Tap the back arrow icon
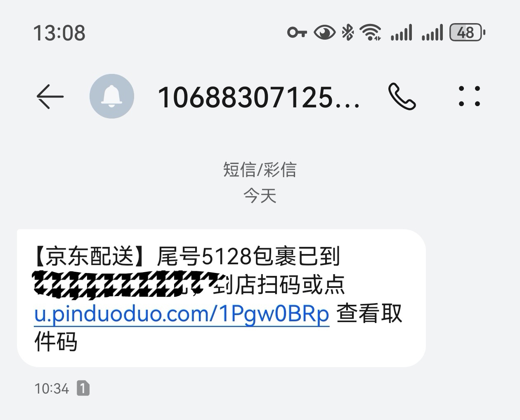The image size is (520, 420). tap(50, 97)
